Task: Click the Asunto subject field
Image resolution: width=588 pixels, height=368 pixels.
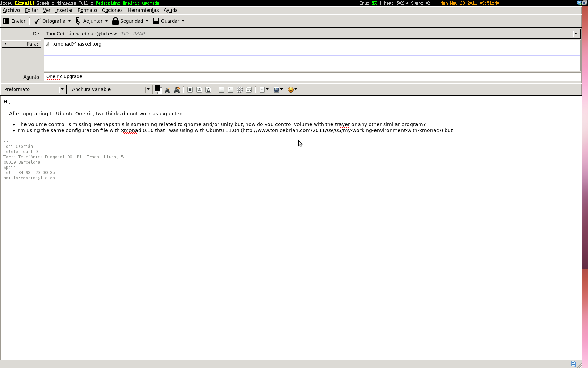Action: [x=312, y=77]
